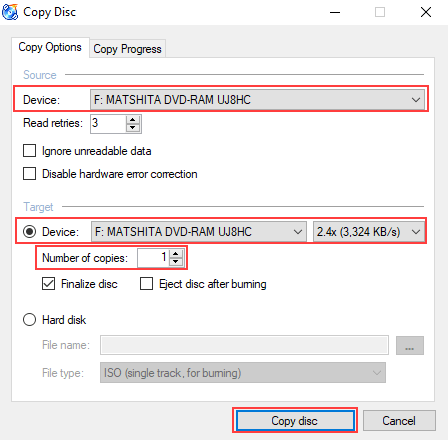Increase the Number of copies

[176, 254]
